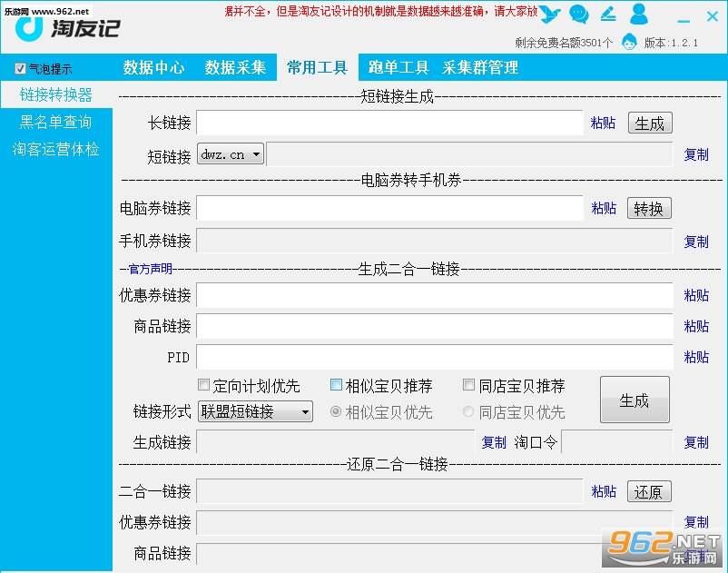The image size is (728, 573).
Task: Click the customer service avatar icon
Action: coord(629,43)
